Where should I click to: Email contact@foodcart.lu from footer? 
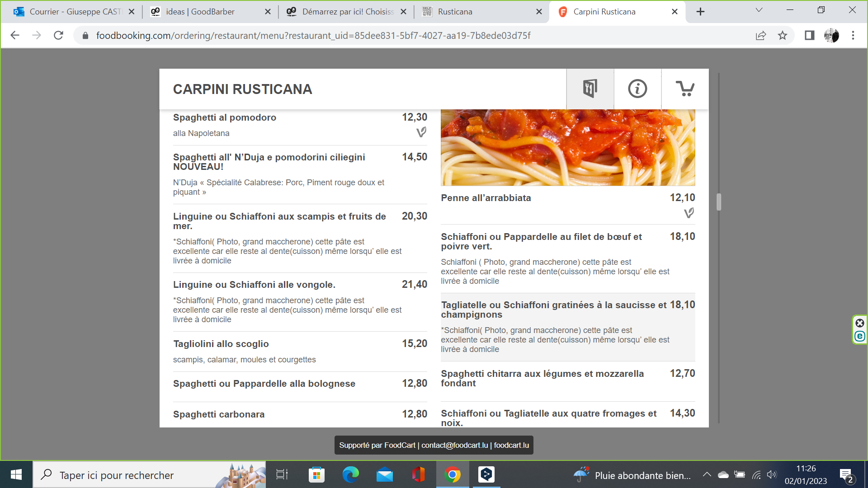[454, 445]
